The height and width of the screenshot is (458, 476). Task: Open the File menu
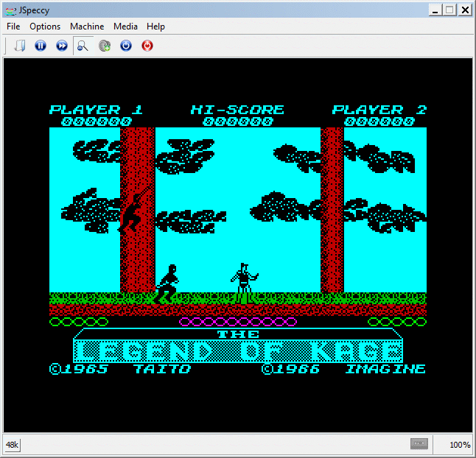(13, 27)
